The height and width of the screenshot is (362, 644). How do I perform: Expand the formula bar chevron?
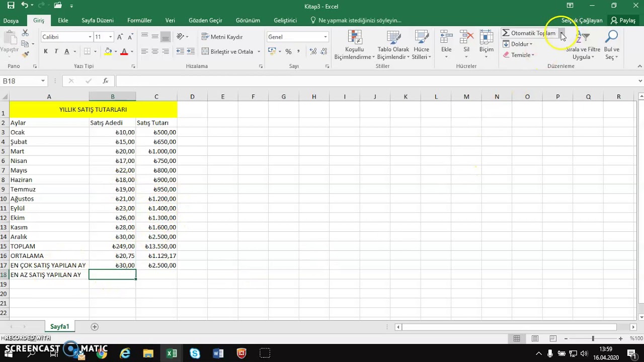click(x=640, y=81)
